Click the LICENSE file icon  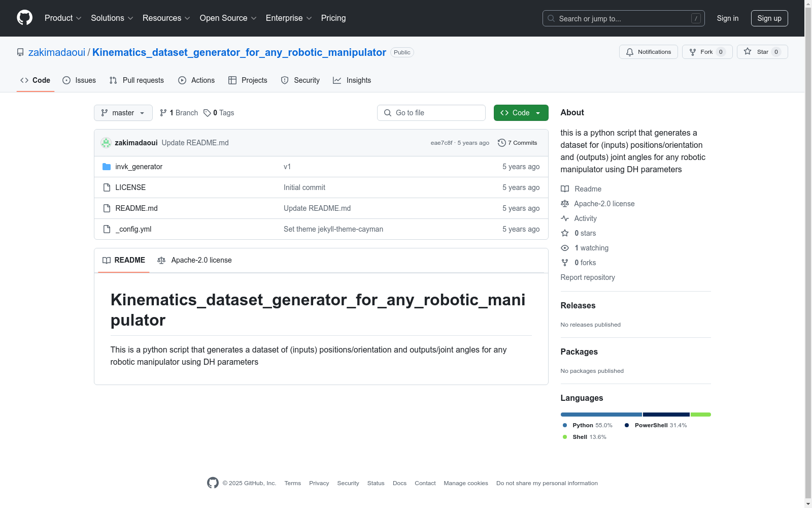(107, 187)
